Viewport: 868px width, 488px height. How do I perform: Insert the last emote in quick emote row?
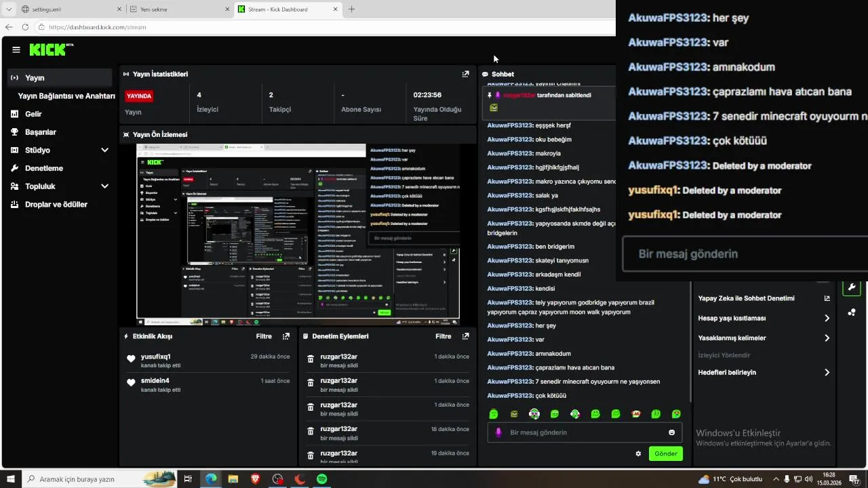pyautogui.click(x=676, y=414)
